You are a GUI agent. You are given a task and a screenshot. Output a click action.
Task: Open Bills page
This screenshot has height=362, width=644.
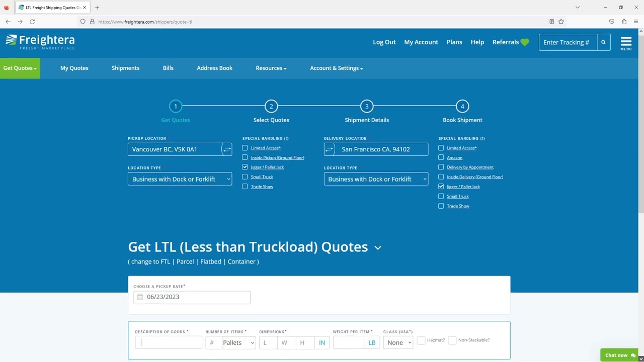coord(168,68)
